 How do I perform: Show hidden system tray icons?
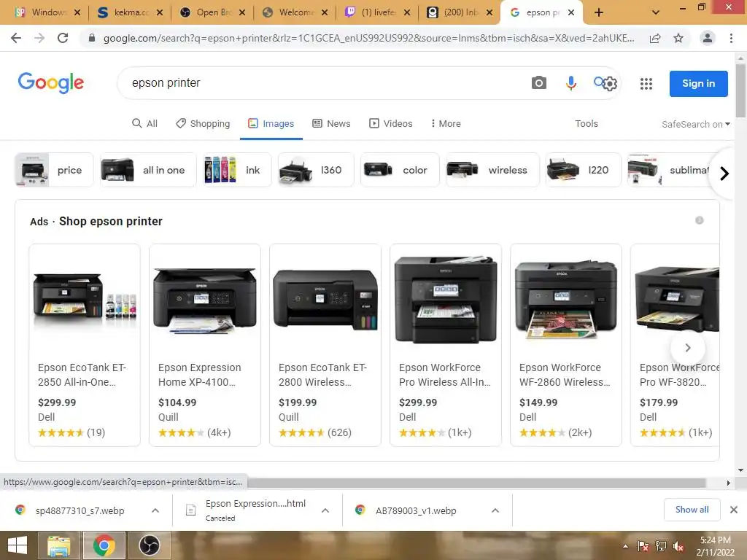coord(625,546)
